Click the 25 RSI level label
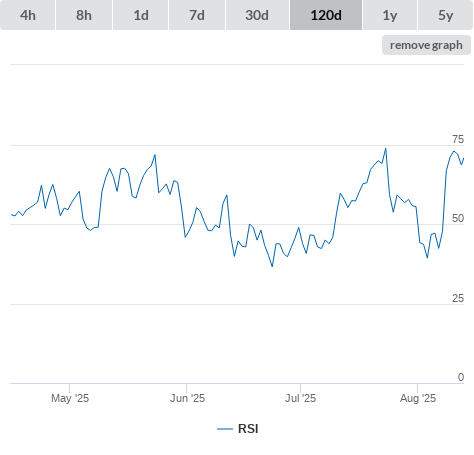Screen dimensions: 474x455 click(x=458, y=298)
